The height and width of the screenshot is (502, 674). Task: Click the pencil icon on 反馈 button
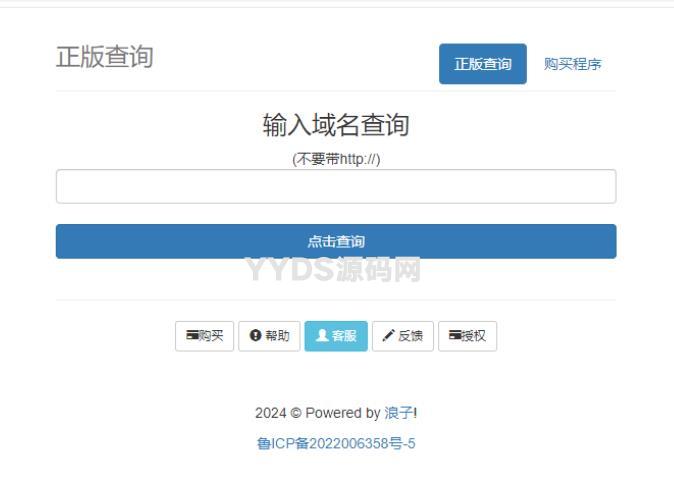click(388, 336)
